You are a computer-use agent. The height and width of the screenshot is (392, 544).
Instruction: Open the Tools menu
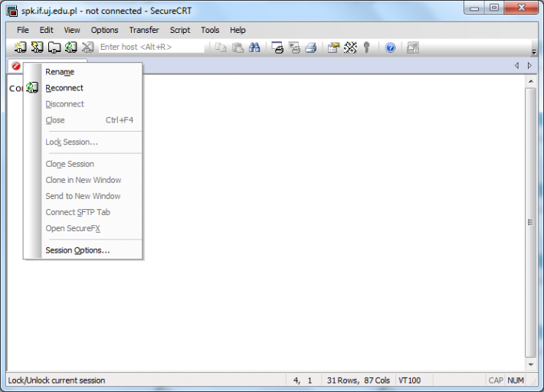[x=210, y=30]
